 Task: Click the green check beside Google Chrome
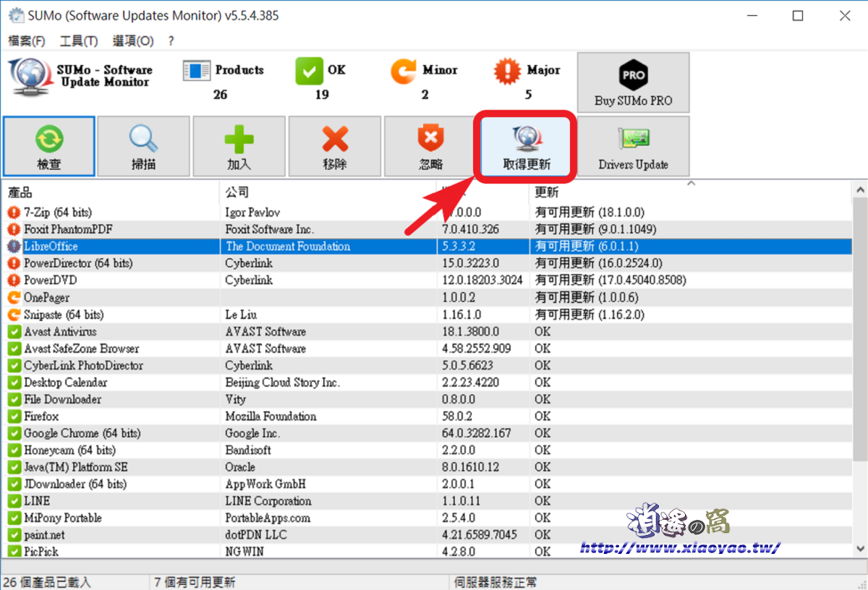click(14, 433)
